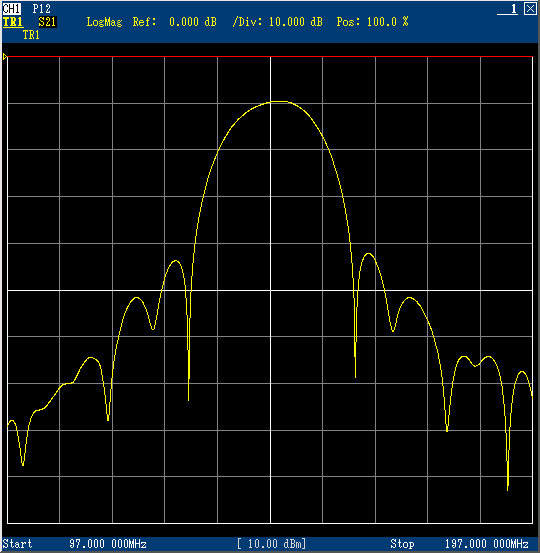Close the channel window with X button
This screenshot has width=540, height=553.
530,8
